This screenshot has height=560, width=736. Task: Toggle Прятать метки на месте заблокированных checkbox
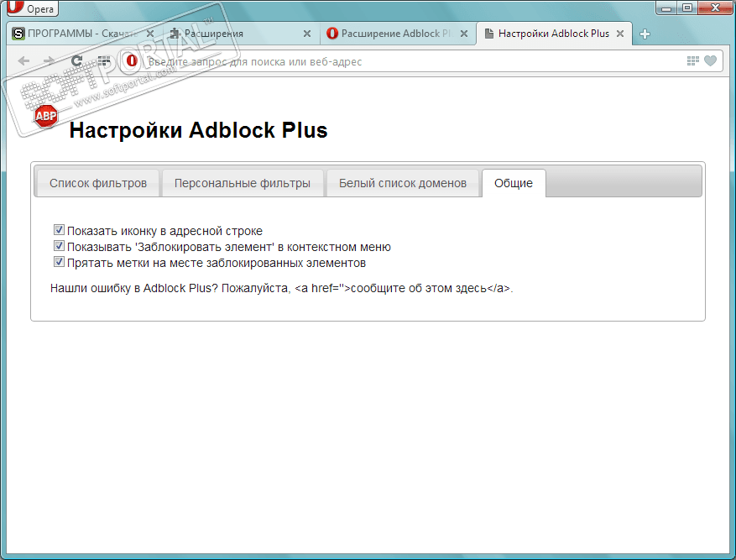[x=59, y=261]
